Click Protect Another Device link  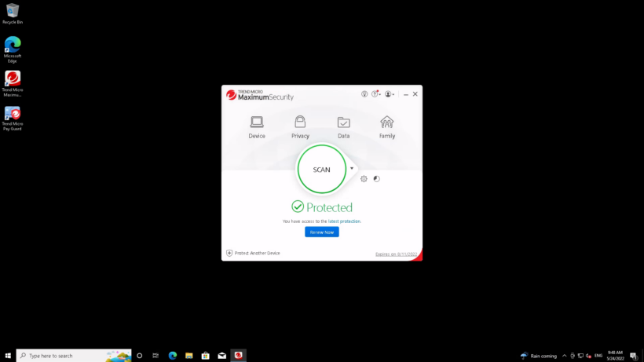click(x=253, y=253)
